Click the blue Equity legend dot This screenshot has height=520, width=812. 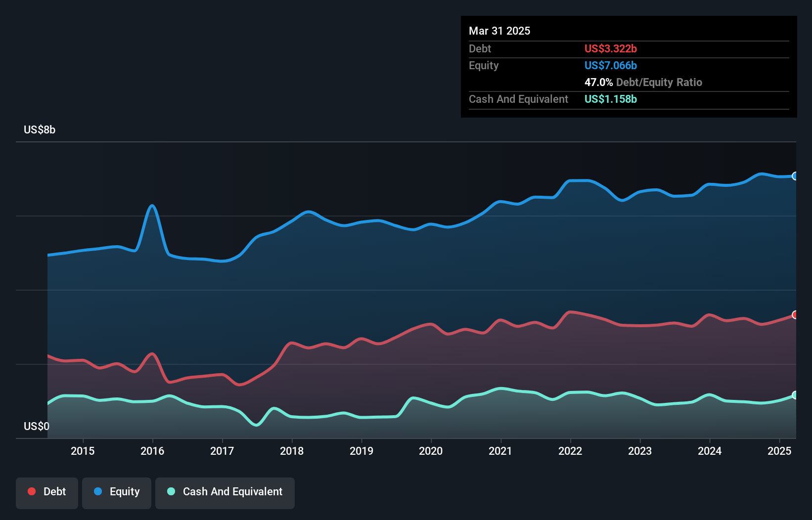tap(98, 491)
